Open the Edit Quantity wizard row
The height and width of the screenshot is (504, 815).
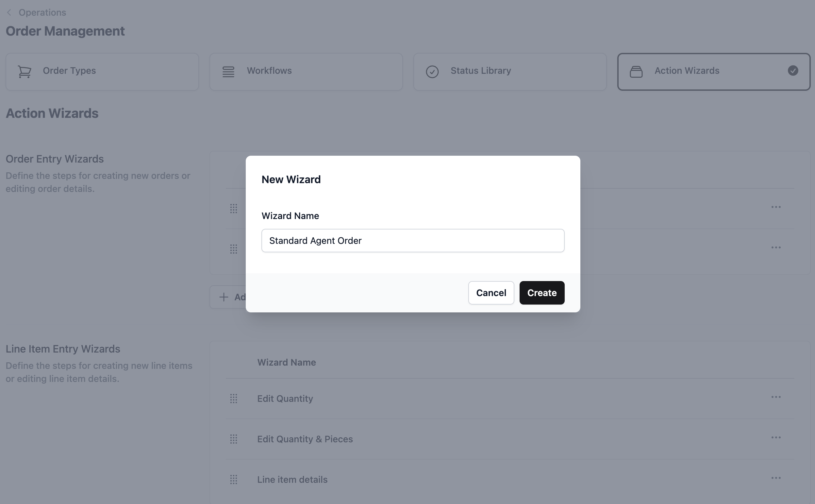(x=285, y=399)
